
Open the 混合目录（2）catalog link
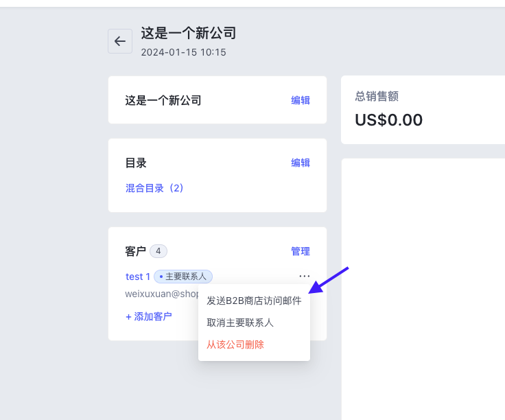click(154, 188)
